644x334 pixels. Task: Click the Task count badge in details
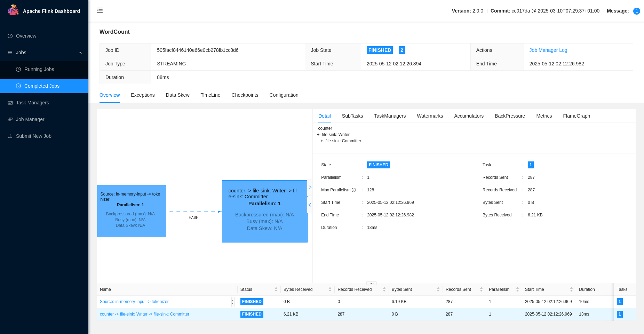coord(531,165)
